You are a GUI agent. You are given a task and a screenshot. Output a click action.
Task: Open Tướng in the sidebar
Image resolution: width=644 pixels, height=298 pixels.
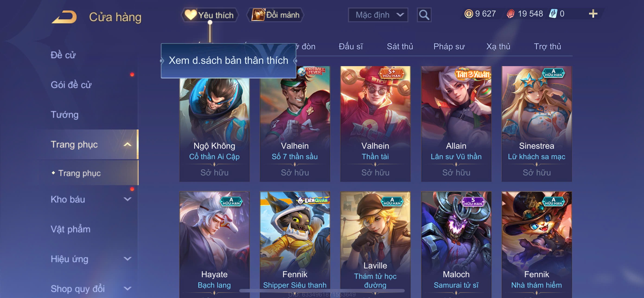[x=65, y=115]
